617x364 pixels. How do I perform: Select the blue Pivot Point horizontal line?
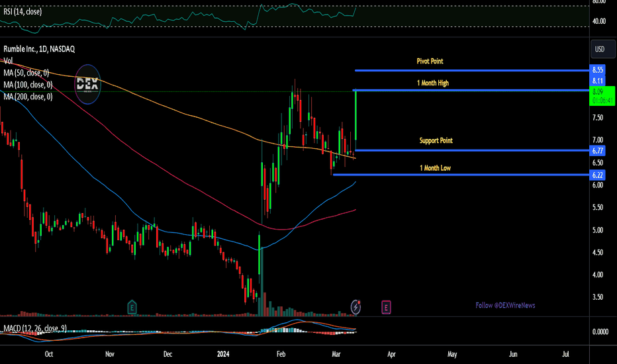(472, 70)
